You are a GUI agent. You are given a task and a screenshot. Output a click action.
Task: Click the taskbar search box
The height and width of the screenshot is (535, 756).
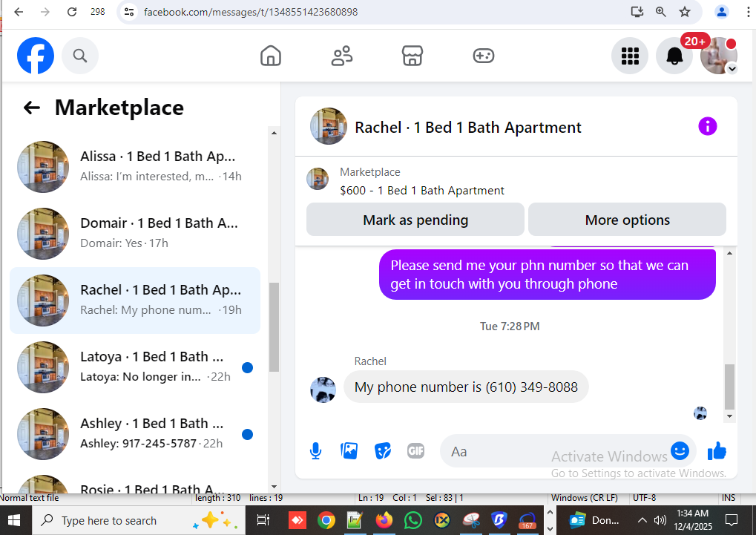click(139, 520)
